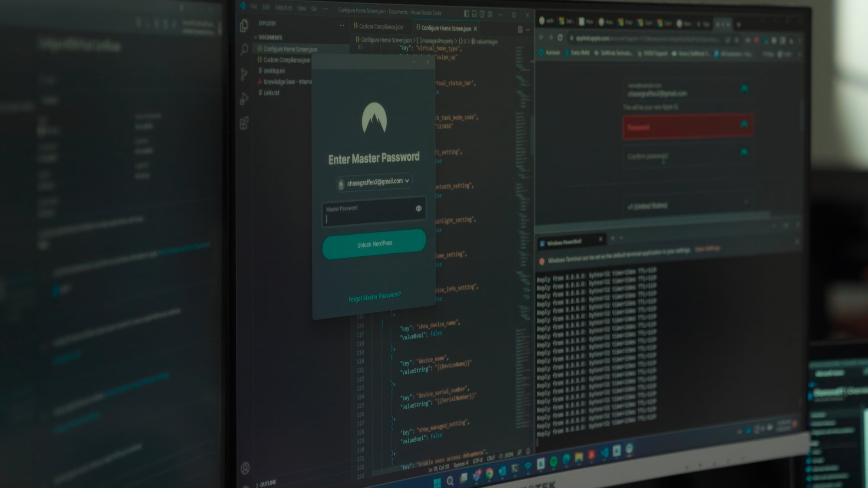The image size is (868, 488).
Task: Open the chasegraffeo2@gmail.com account dropdown
Action: (374, 182)
